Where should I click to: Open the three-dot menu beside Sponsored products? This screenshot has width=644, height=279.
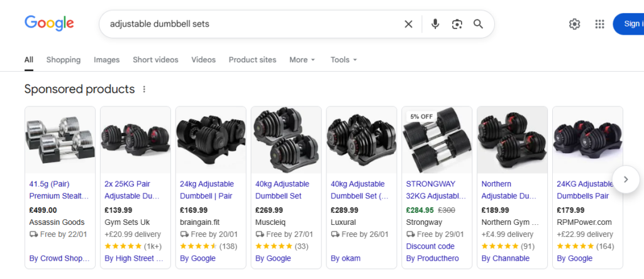[x=144, y=89]
